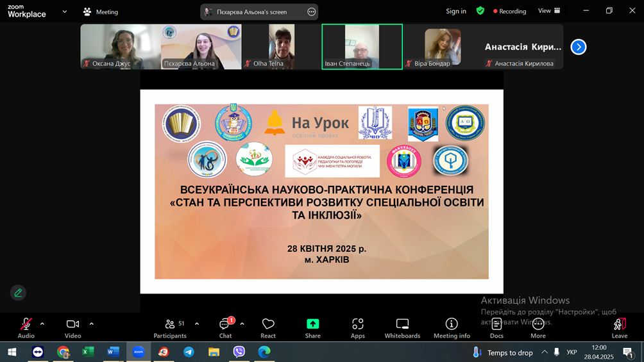Open the Zoom Workplace dropdown arrow

[x=65, y=12]
